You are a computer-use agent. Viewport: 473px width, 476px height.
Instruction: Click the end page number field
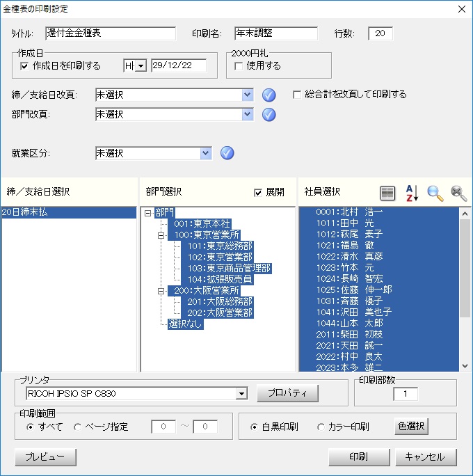(x=205, y=427)
